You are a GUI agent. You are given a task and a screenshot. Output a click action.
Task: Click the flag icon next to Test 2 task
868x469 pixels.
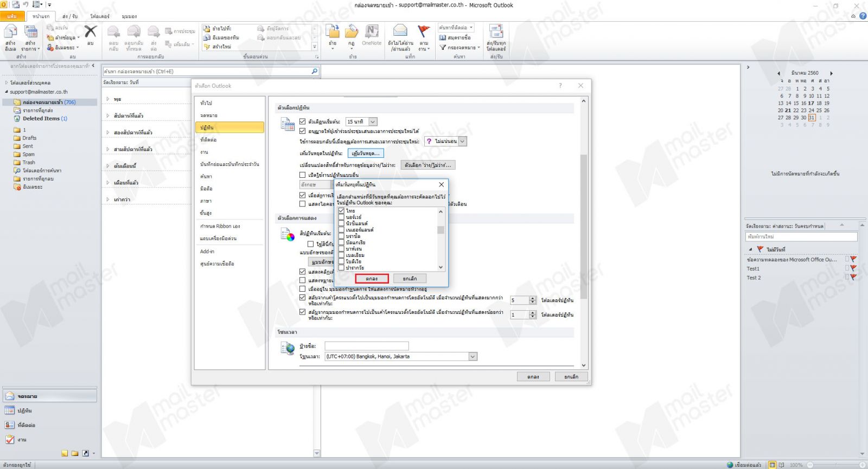coord(853,277)
